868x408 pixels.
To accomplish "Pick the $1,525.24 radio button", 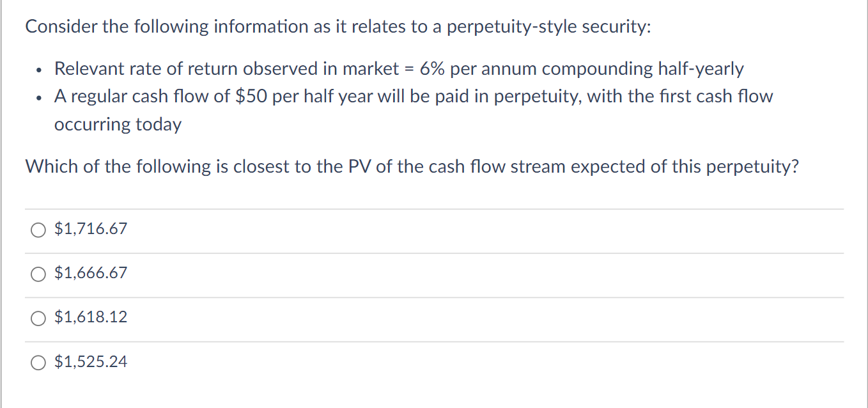I will pos(38,363).
